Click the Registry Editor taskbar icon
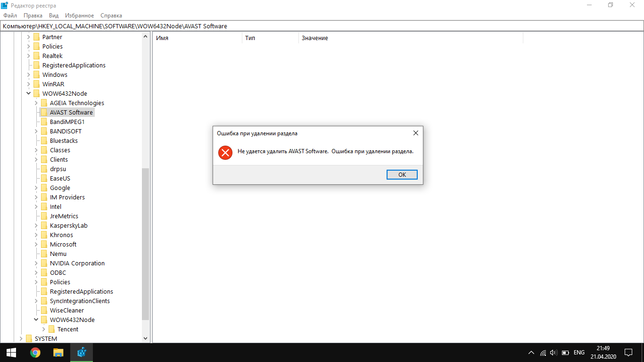 [x=82, y=353]
